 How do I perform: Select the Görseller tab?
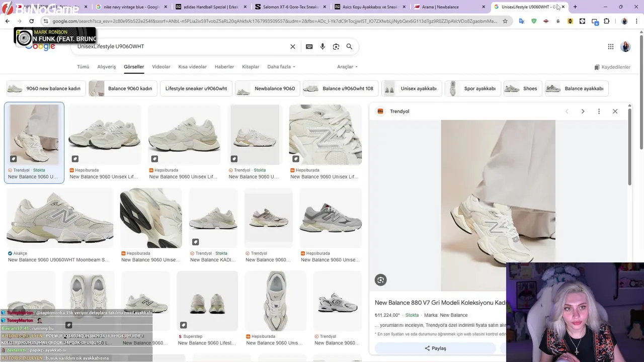[134, 67]
